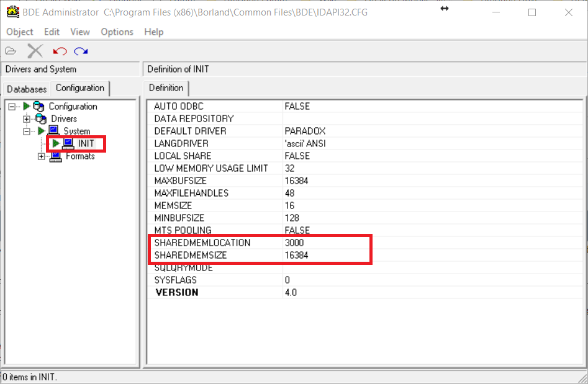Screen dimensions: 588x384
Task: Click the VERSION value 4.0
Action: [x=291, y=292]
